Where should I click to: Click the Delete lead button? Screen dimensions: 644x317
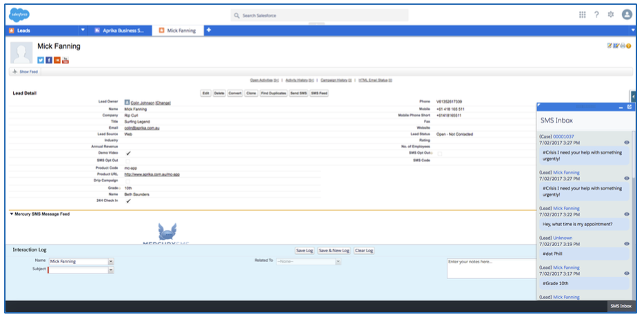tap(219, 93)
